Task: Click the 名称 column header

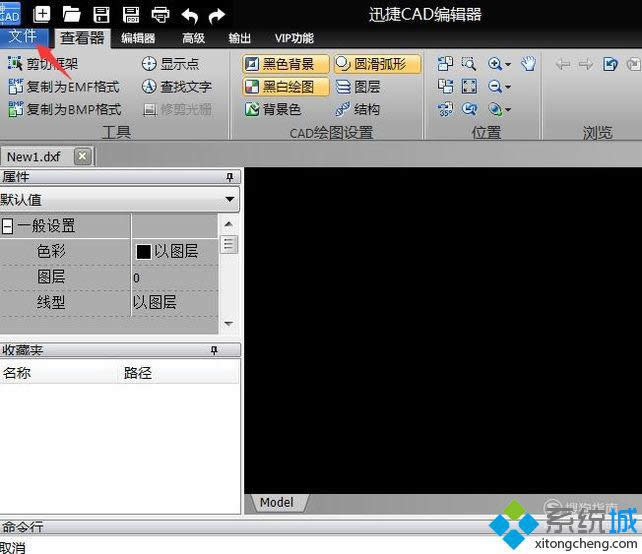Action: pos(59,373)
